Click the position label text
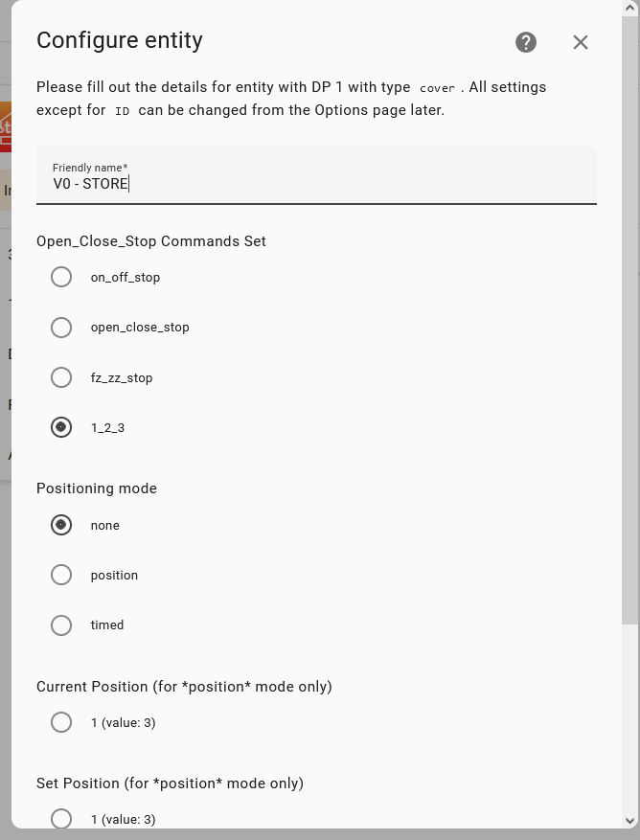 coord(114,576)
